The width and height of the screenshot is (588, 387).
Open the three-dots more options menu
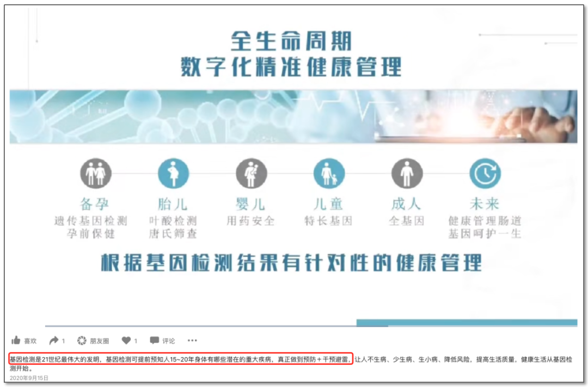[192, 340]
